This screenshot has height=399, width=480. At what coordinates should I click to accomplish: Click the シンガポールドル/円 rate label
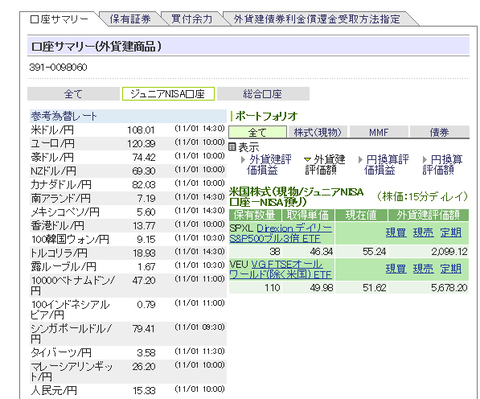point(71,334)
